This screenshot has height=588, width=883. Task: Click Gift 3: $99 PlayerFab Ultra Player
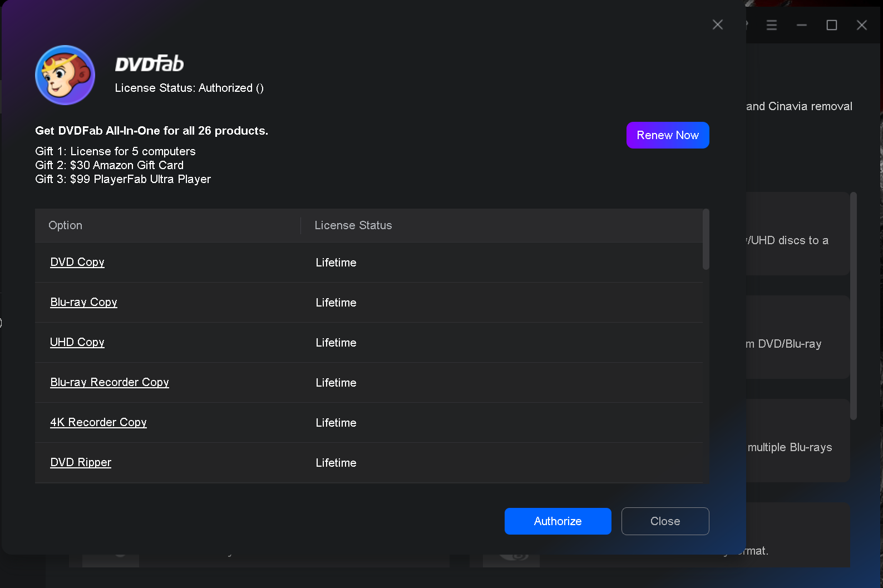123,179
